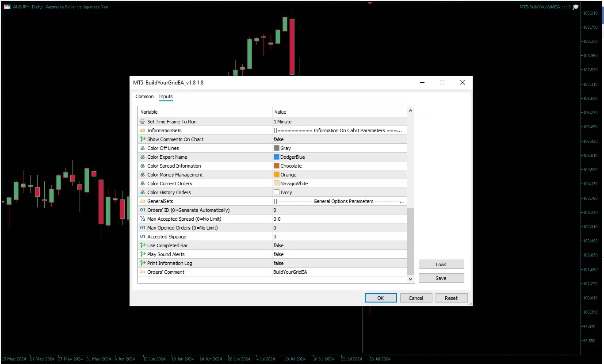Image resolution: width=604 pixels, height=364 pixels.
Task: Click the Color Off Lines palette icon
Action: [142, 148]
